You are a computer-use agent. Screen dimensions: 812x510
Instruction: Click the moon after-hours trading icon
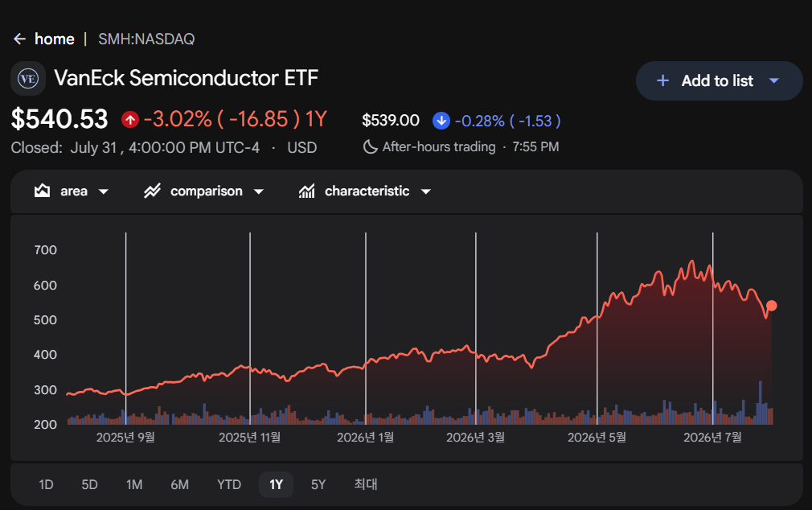point(371,147)
